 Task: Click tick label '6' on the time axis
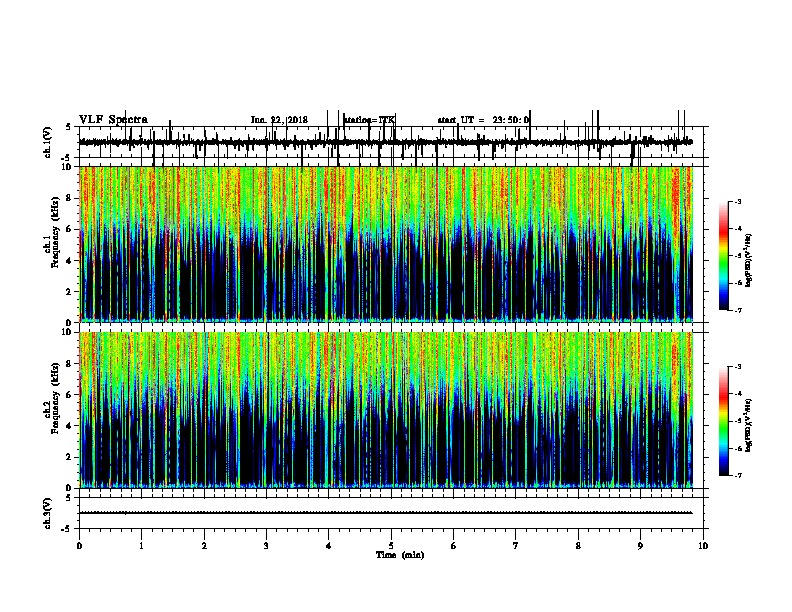pyautogui.click(x=454, y=546)
